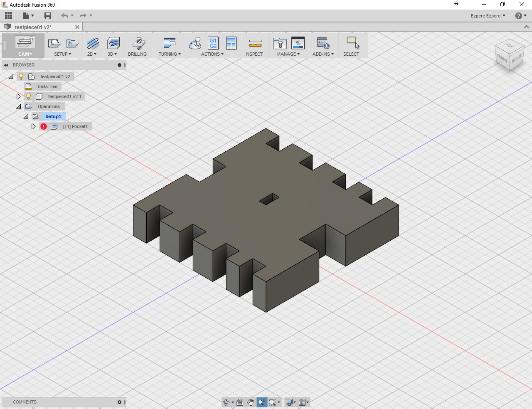This screenshot has width=532, height=409.
Task: Open the 3D dropdown menu
Action: click(x=112, y=54)
